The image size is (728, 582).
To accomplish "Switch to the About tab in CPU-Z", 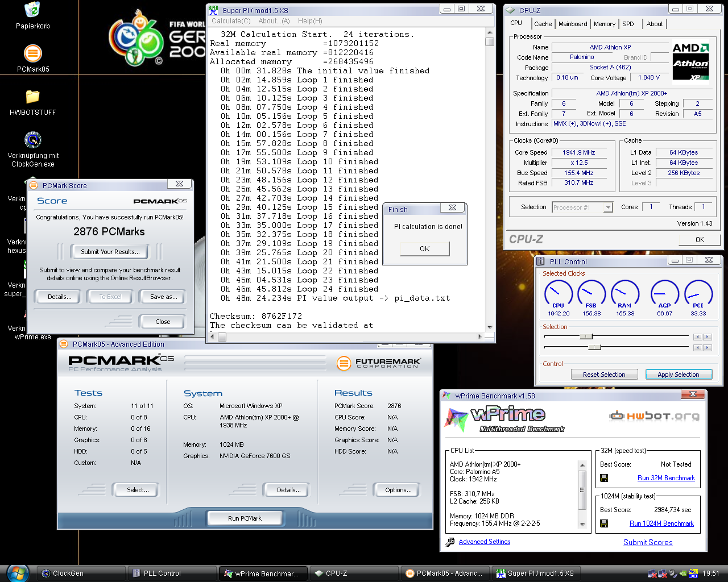I will click(655, 24).
